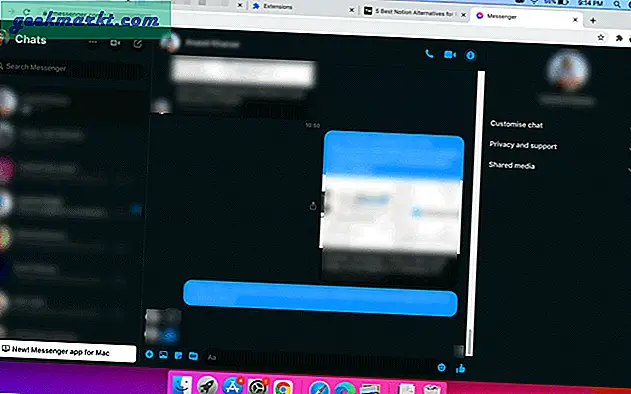Bookmark this page with the star icon

[x=601, y=37]
